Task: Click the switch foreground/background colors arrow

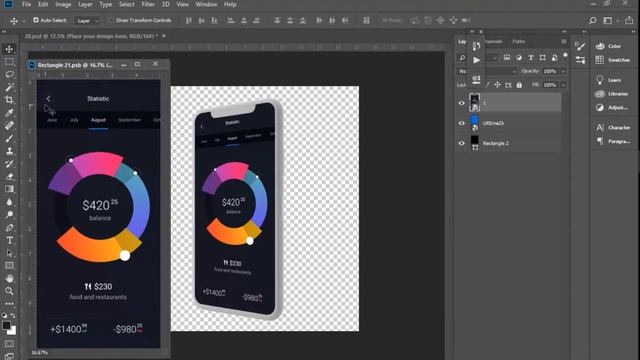Action: pyautogui.click(x=13, y=316)
